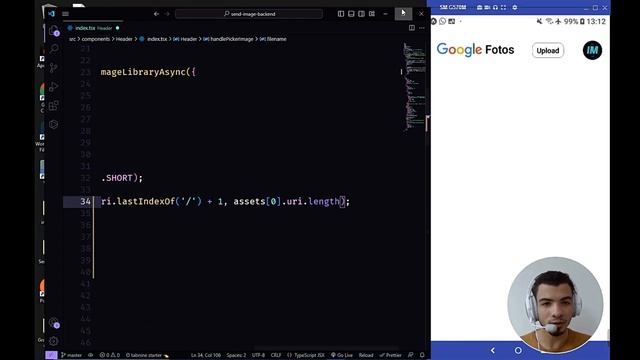Open the Accounts menu in the activity bar
The height and width of the screenshot is (360, 640).
click(x=54, y=323)
